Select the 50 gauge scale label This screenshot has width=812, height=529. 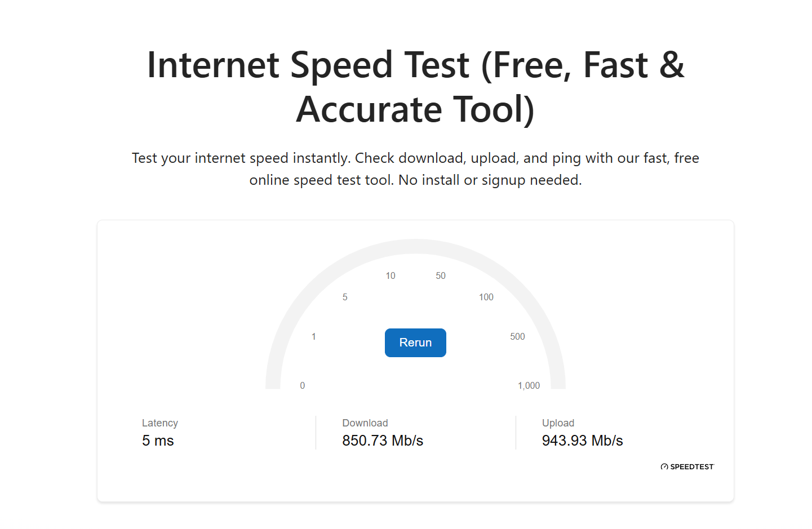(x=441, y=275)
